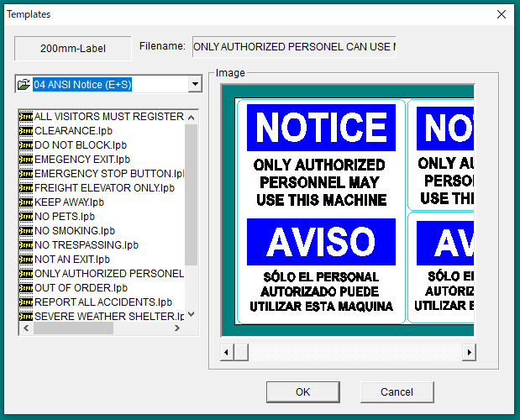Click the icon next to DO NOT BLOCK.lpb
The height and width of the screenshot is (420, 520).
25,145
